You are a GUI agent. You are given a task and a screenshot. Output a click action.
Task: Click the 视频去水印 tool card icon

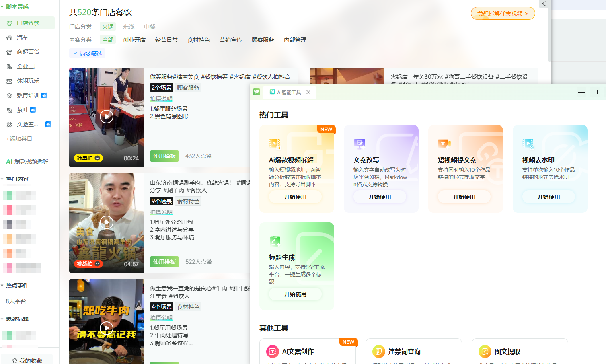coord(528,143)
